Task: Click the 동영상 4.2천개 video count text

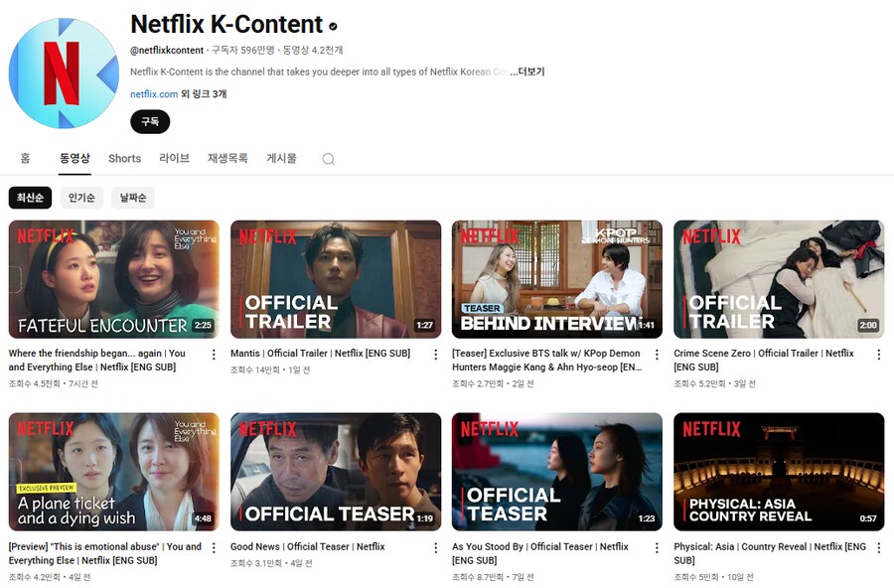Action: coord(313,51)
